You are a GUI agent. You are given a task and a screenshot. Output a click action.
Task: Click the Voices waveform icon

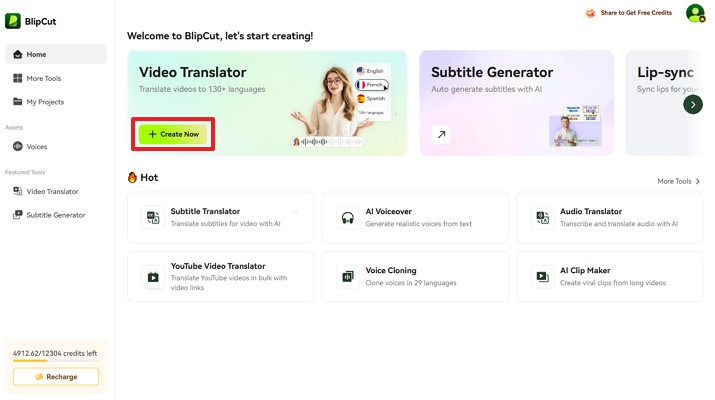(18, 146)
